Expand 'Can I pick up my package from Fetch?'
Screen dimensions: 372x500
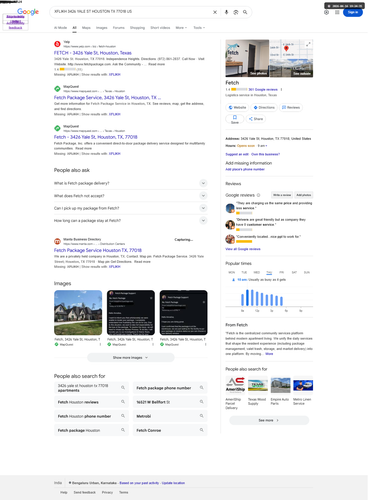[131, 208]
